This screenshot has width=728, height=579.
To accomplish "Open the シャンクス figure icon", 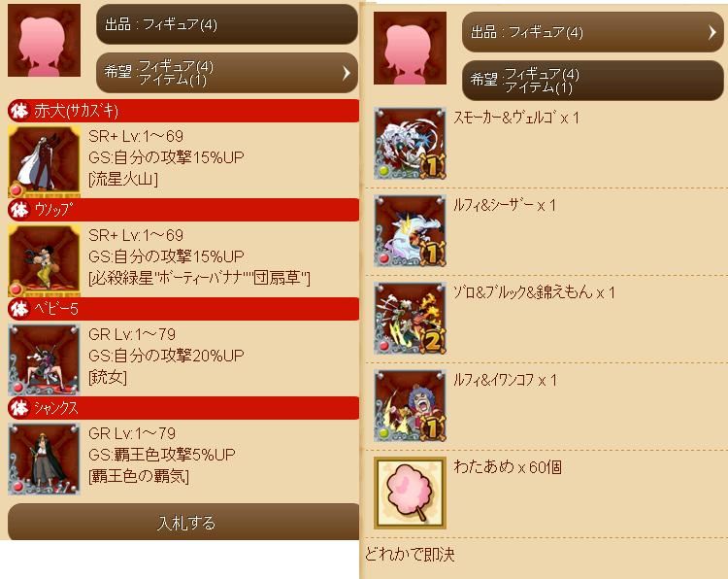I will tap(44, 459).
